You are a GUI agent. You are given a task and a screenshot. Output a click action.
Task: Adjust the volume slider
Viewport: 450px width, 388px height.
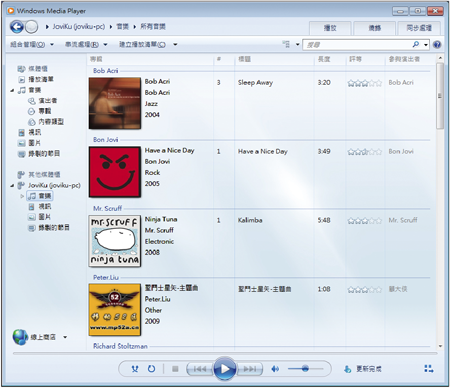(x=305, y=369)
